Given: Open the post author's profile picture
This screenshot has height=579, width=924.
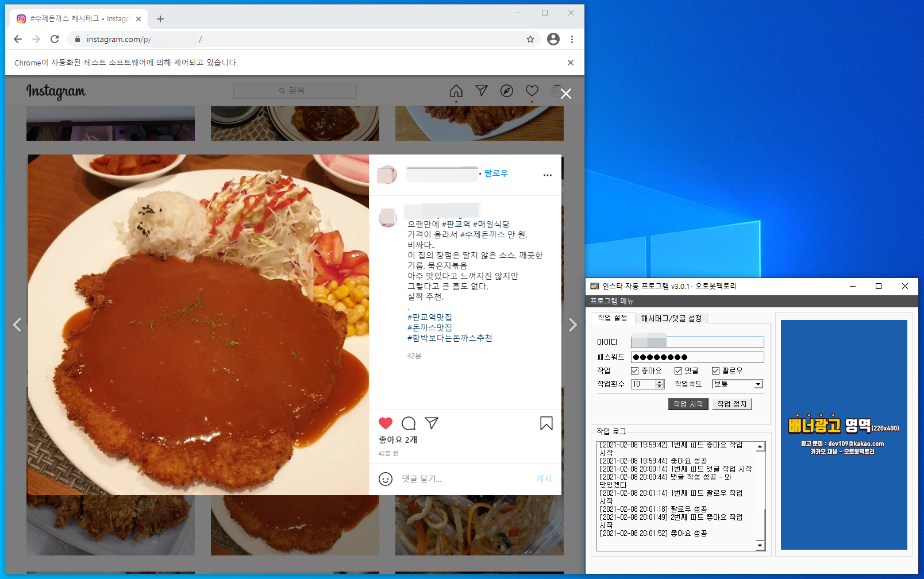Looking at the screenshot, I should pyautogui.click(x=387, y=175).
